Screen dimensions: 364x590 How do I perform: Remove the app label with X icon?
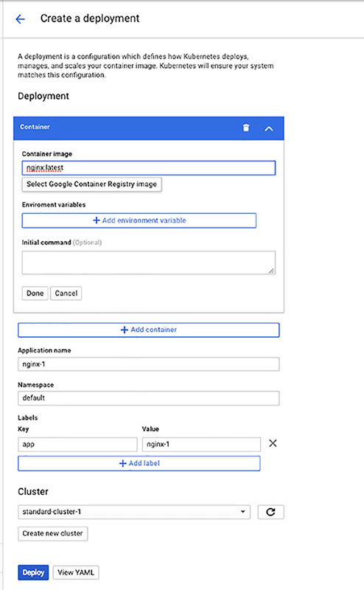[x=273, y=443]
